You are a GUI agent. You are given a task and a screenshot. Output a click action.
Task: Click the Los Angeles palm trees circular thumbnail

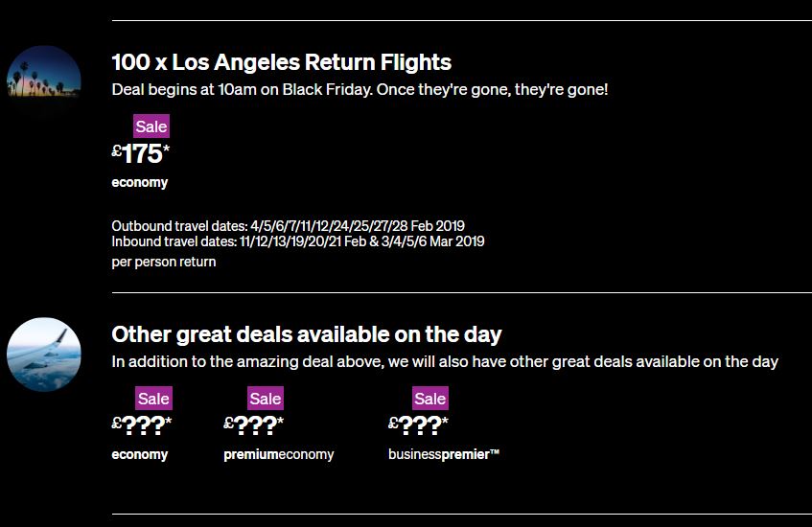(44, 82)
